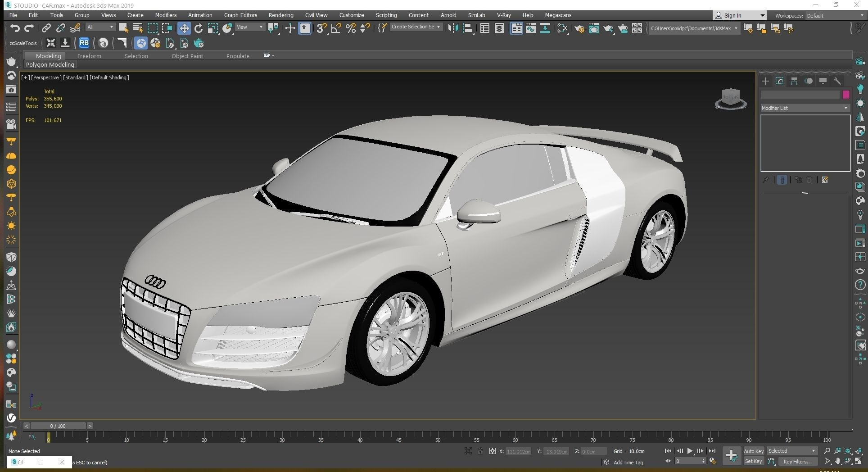The width and height of the screenshot is (868, 472).
Task: Open the project folder path dropdown
Action: 694,28
